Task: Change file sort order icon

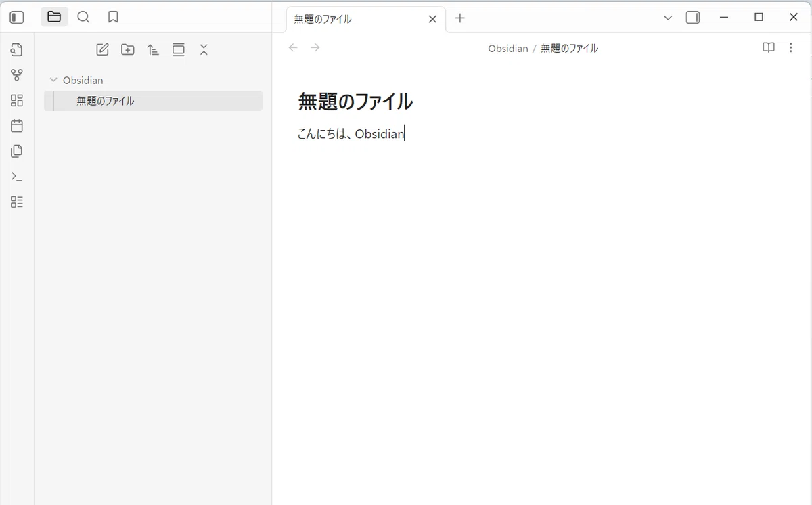Action: [x=153, y=49]
